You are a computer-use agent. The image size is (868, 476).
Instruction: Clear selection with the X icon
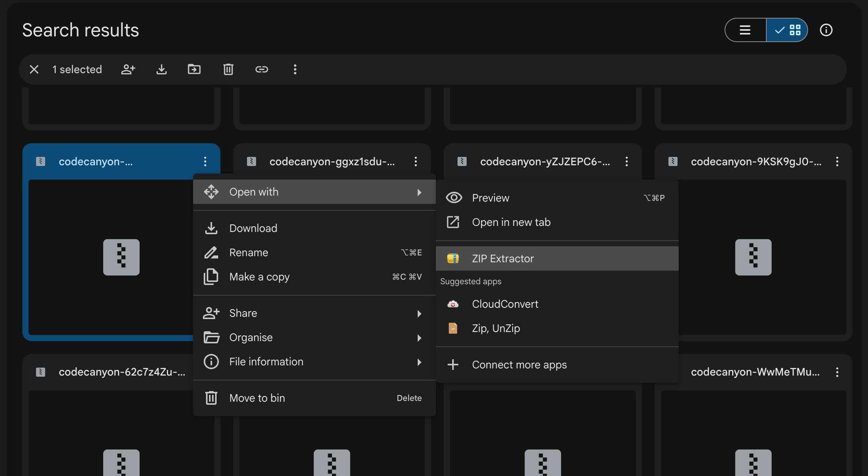pyautogui.click(x=34, y=69)
